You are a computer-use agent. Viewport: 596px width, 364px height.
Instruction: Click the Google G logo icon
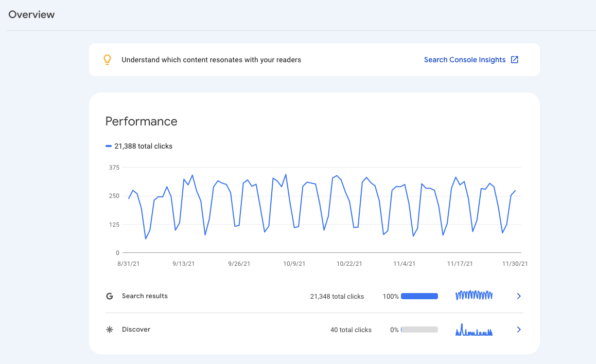click(x=109, y=296)
